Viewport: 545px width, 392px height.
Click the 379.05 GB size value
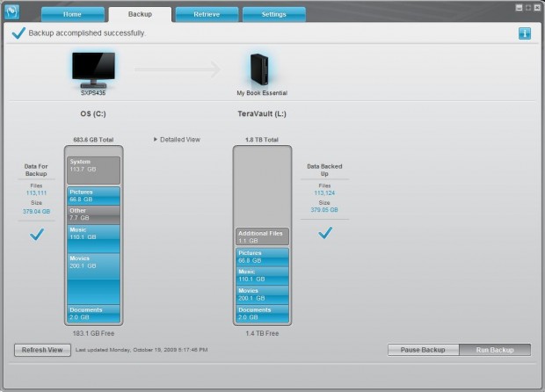tap(324, 210)
